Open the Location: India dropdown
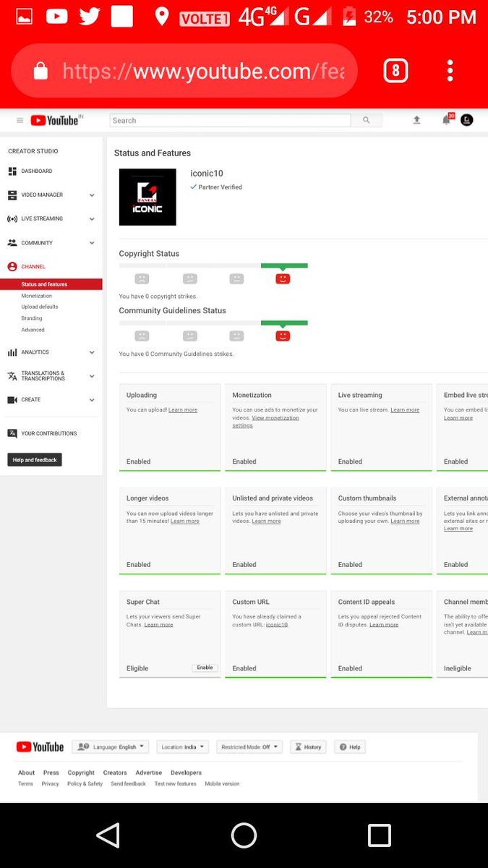Image resolution: width=488 pixels, height=868 pixels. [x=183, y=747]
